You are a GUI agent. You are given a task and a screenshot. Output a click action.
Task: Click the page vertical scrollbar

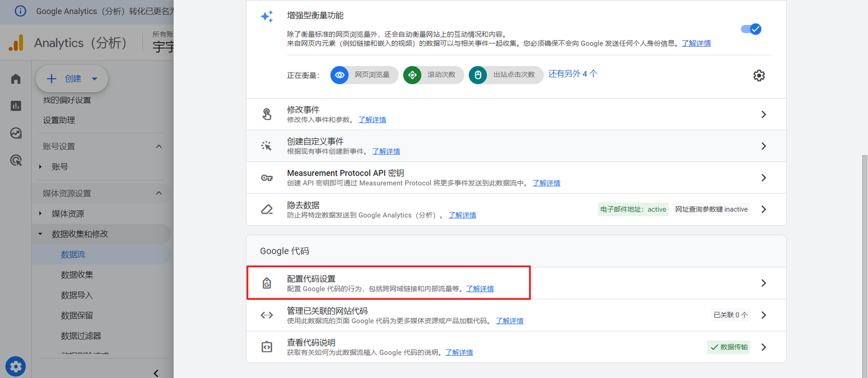point(865,266)
